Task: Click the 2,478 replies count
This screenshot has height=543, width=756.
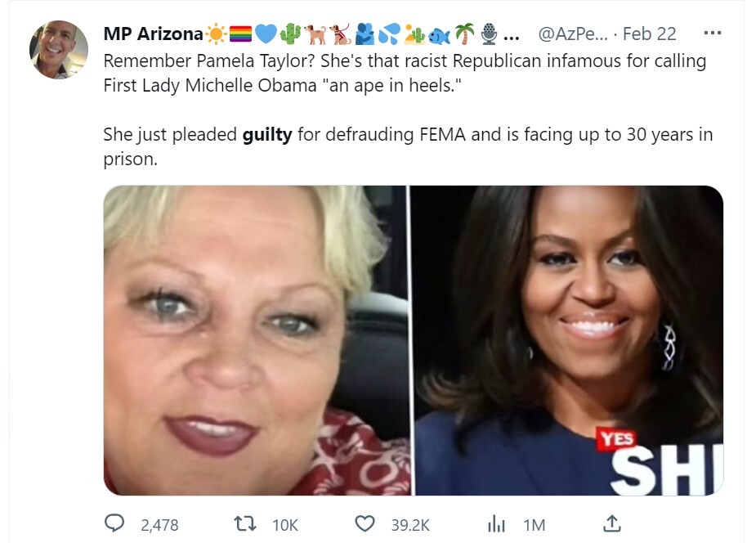Action: coord(159,525)
